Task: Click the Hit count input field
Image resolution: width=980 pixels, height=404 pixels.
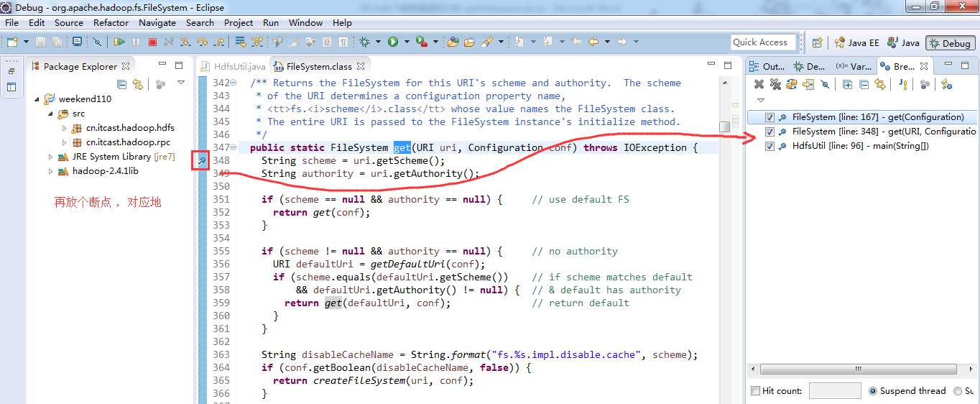Action: pyautogui.click(x=835, y=391)
